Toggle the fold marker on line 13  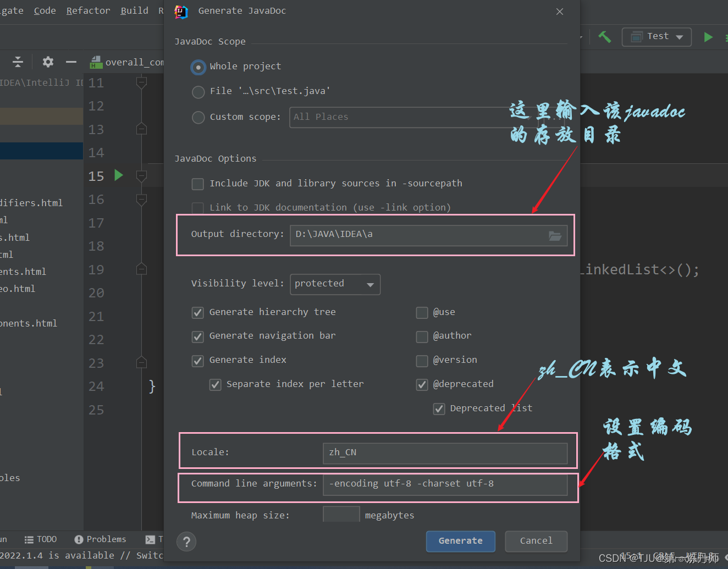coord(141,129)
